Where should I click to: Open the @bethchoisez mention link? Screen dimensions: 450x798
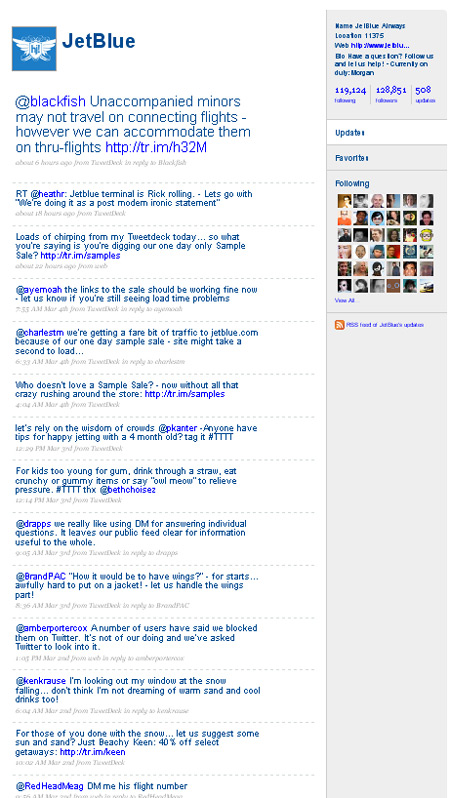tap(127, 490)
